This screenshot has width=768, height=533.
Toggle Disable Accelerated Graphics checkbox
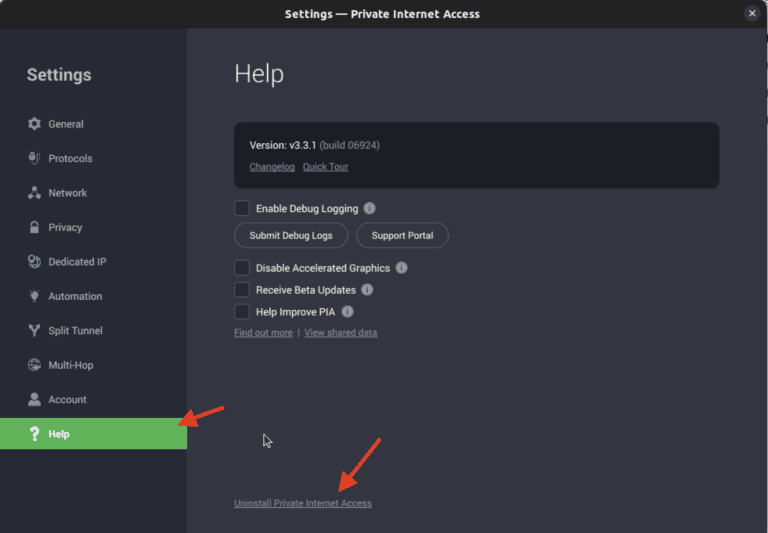[x=242, y=268]
